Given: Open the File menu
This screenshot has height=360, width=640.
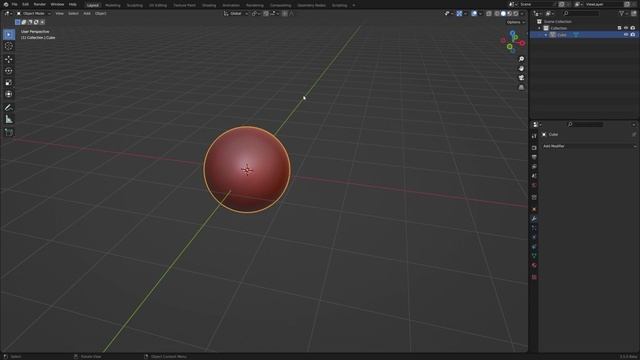Looking at the screenshot, I should (15, 4).
